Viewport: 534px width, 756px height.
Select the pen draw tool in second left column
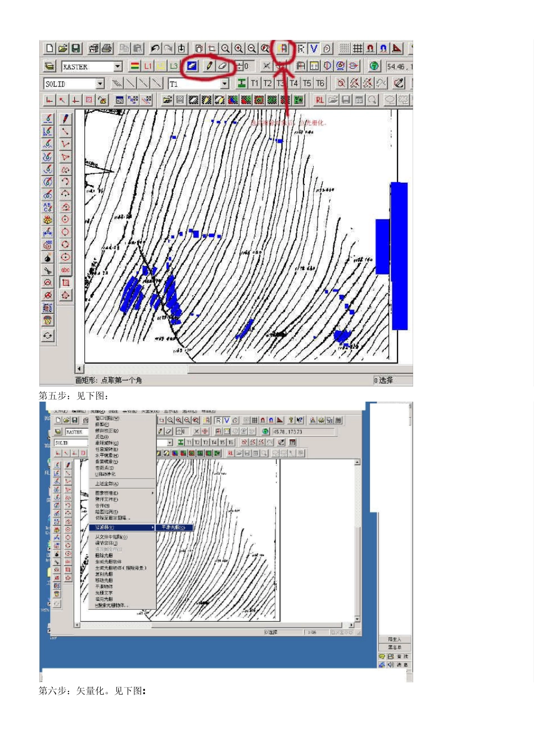click(x=66, y=119)
